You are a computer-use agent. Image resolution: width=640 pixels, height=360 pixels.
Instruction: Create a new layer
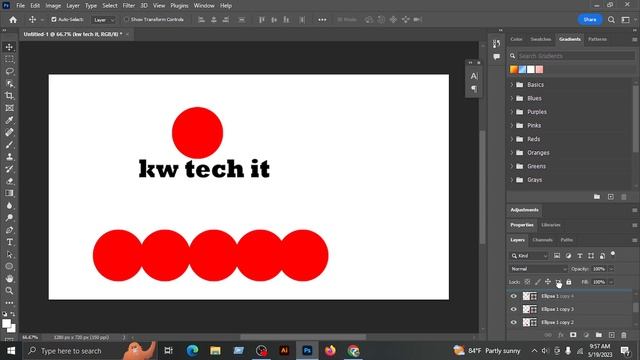click(611, 335)
